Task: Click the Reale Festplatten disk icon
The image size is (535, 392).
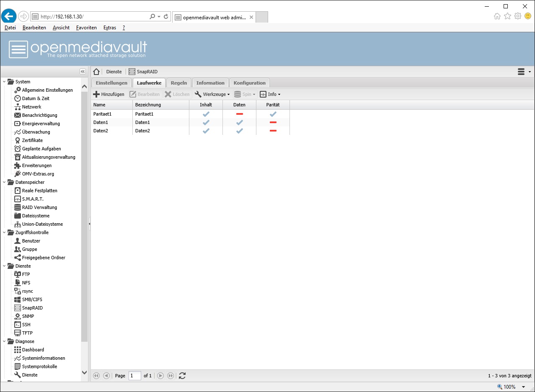Action: pos(18,191)
